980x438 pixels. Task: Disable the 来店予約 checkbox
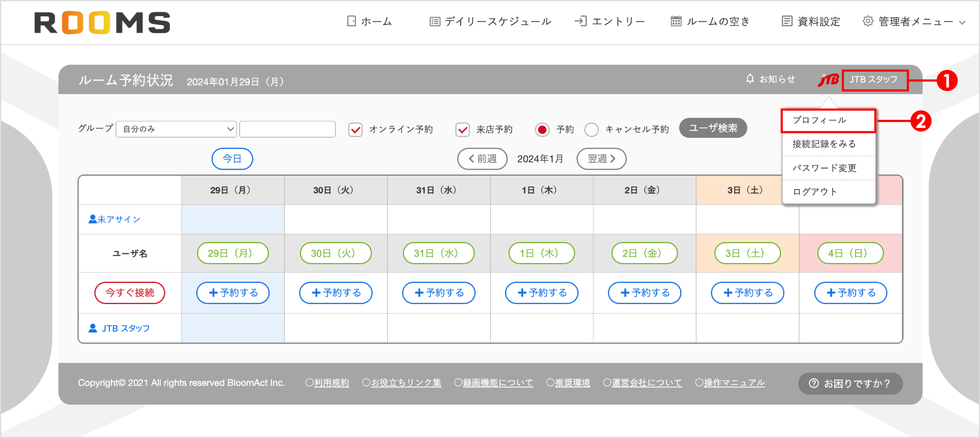click(463, 130)
